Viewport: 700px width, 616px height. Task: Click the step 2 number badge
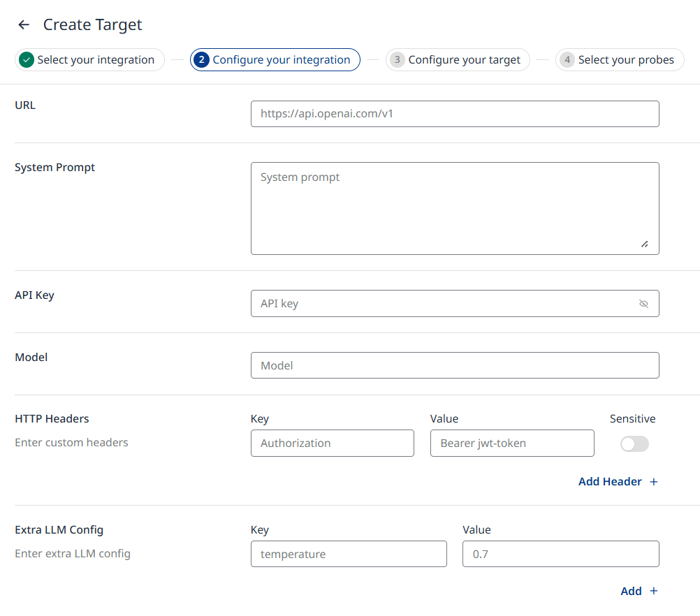(x=202, y=60)
